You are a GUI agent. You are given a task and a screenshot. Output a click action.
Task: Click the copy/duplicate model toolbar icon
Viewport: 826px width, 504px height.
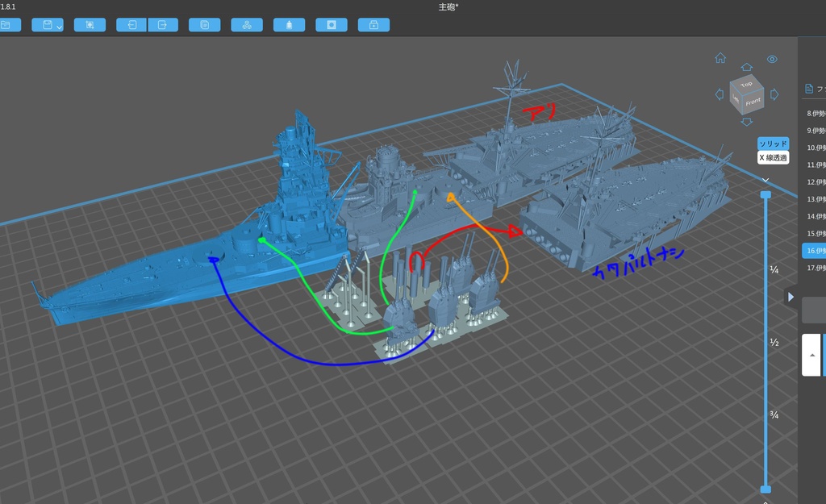(x=204, y=25)
